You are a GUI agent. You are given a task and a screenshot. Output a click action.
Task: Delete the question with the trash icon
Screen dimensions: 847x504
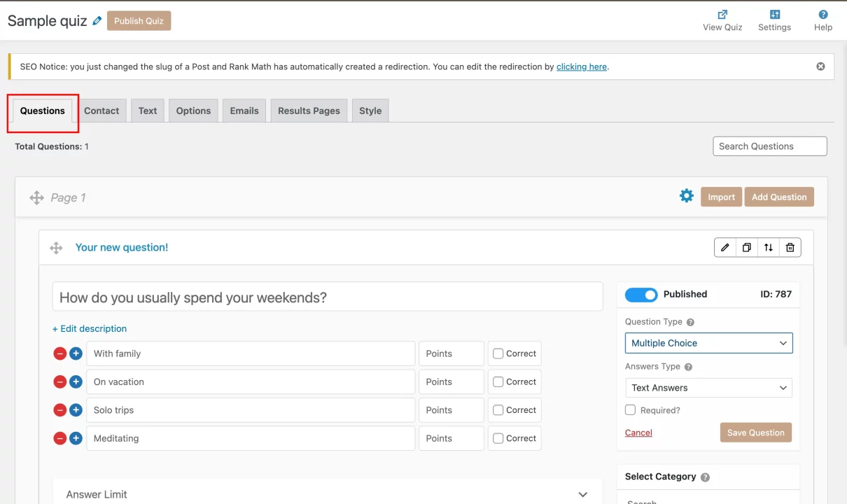[x=790, y=247]
